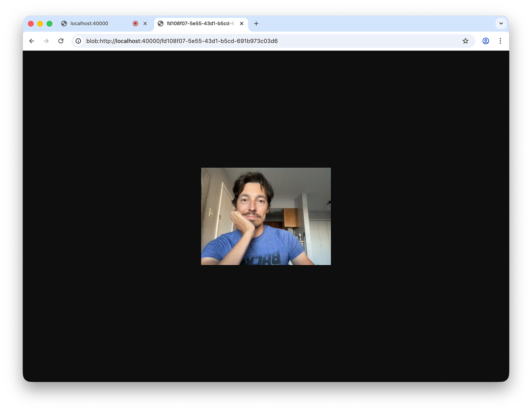Go back to the previous page

32,41
